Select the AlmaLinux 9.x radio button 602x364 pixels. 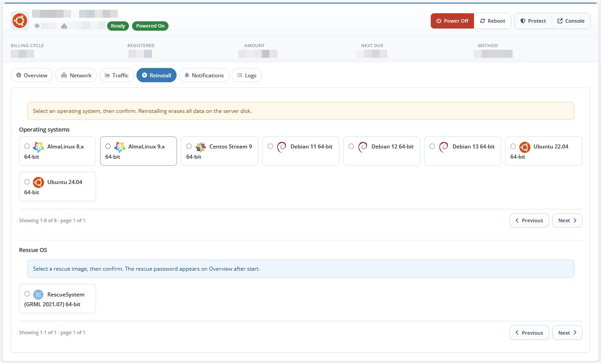coord(108,146)
